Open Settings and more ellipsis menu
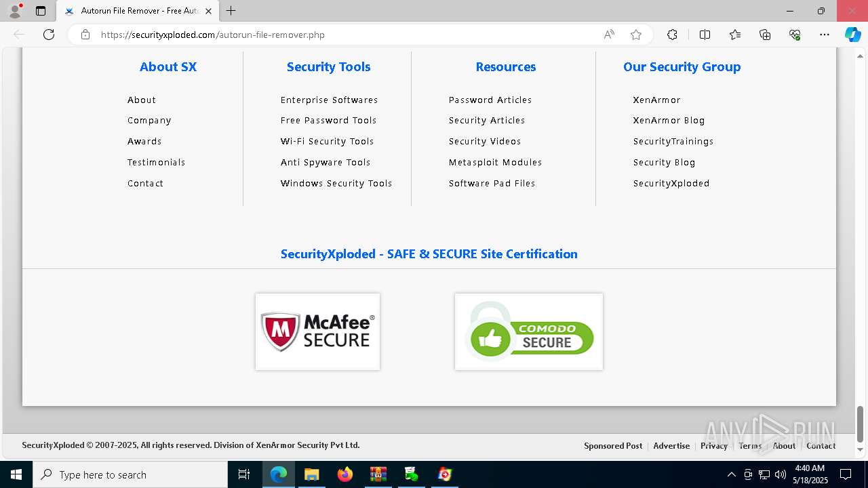This screenshot has height=488, width=868. click(825, 35)
